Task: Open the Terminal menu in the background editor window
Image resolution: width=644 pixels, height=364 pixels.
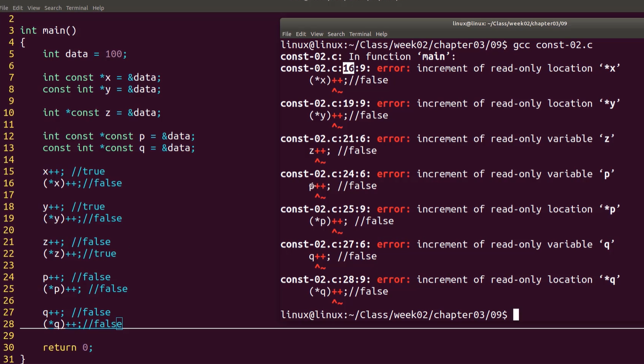Action: pos(77,8)
